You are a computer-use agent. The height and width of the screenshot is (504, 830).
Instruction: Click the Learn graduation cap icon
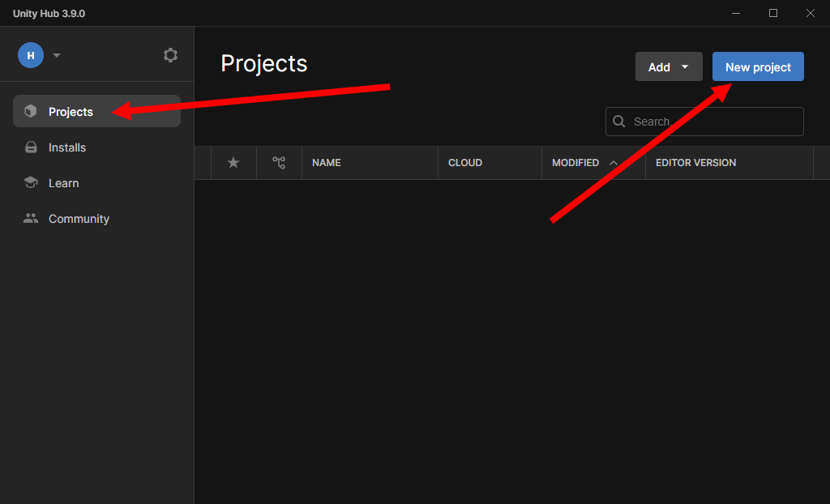[31, 182]
